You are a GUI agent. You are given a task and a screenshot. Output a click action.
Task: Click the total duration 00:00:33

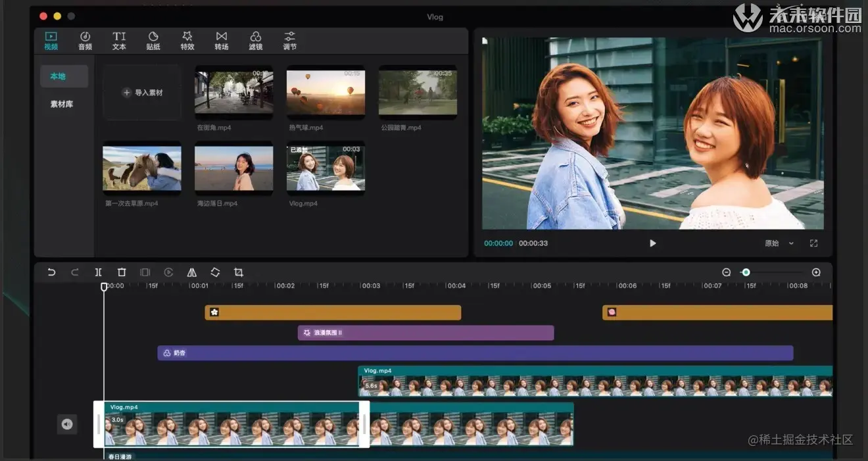533,243
